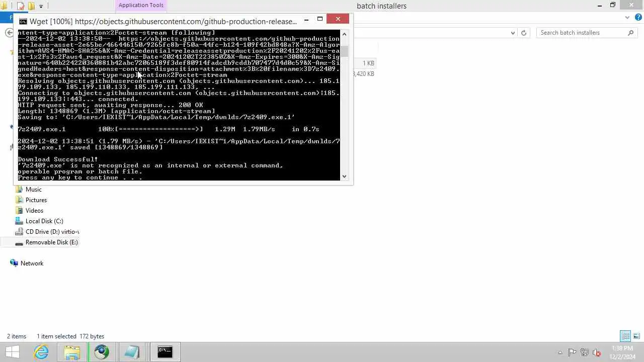The width and height of the screenshot is (644, 362).
Task: Select Removable Disk (E:) in navigation pane
Action: (x=51, y=242)
